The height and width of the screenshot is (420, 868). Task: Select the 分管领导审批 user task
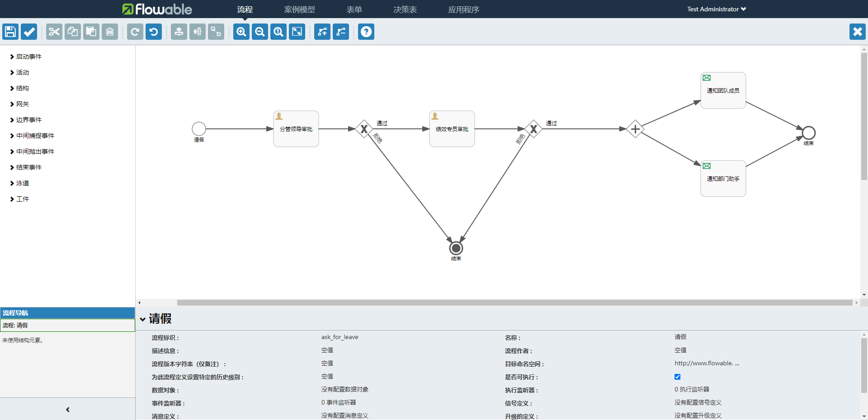(296, 129)
